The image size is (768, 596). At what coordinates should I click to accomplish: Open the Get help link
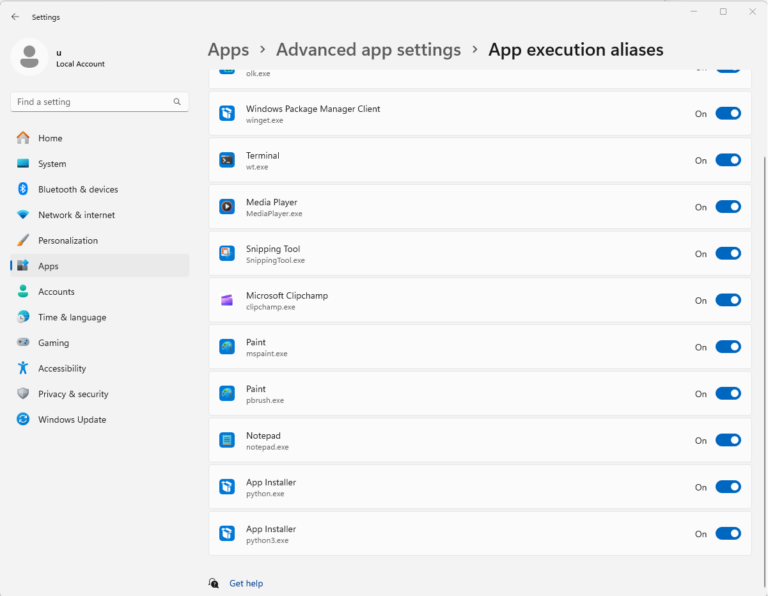click(x=246, y=583)
